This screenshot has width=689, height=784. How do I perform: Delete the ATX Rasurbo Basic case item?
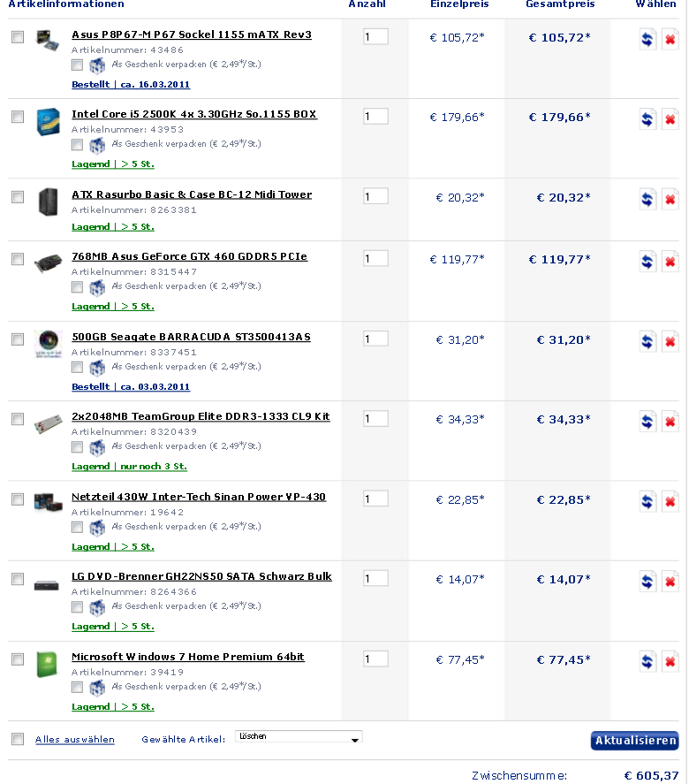point(670,199)
